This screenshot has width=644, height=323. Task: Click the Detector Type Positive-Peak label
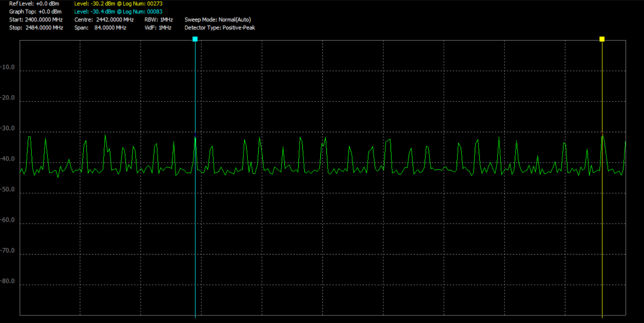tap(220, 28)
